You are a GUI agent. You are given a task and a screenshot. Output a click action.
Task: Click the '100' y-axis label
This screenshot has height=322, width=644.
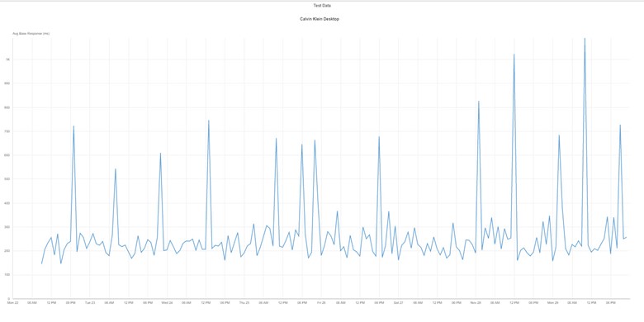click(7, 275)
